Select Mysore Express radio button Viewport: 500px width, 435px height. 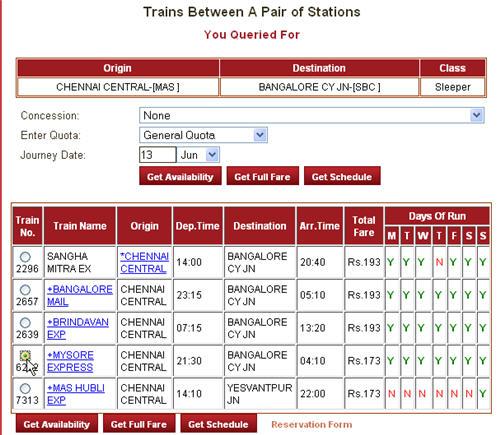[25, 356]
